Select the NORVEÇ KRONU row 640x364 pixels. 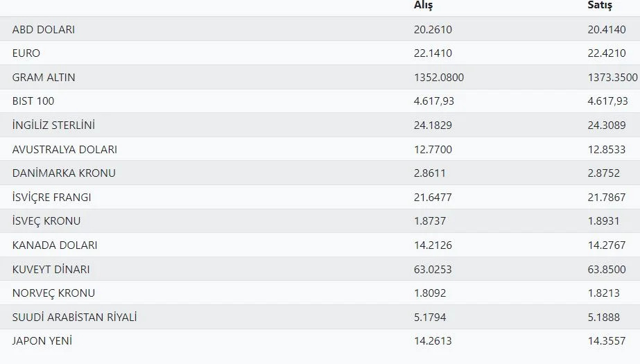click(x=54, y=293)
